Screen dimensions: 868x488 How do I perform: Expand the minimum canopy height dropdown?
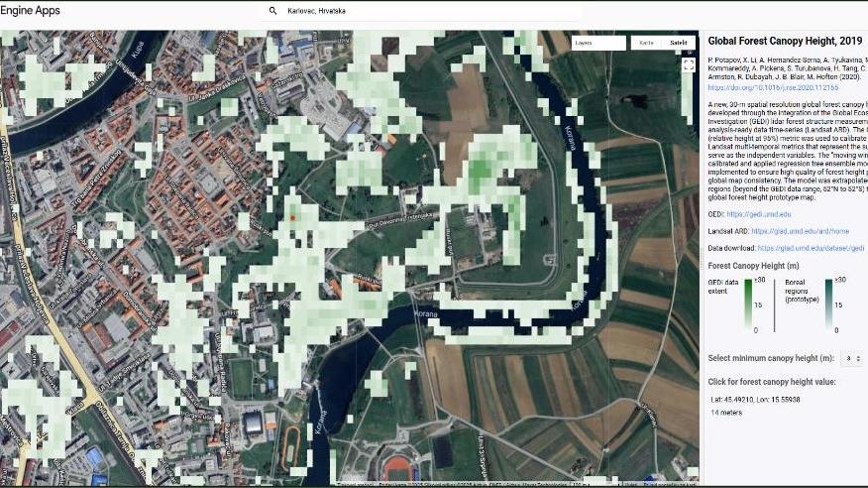click(856, 358)
